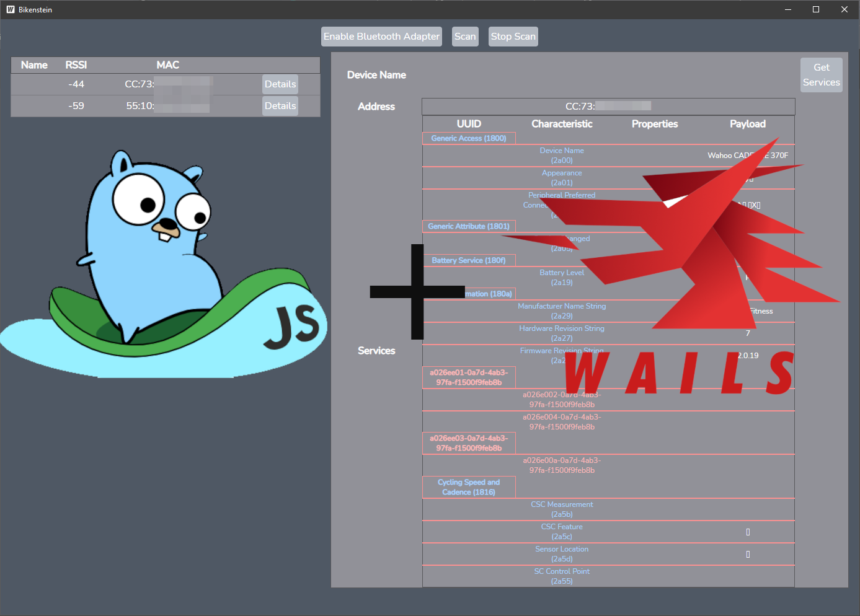Click the Name column header

34,65
